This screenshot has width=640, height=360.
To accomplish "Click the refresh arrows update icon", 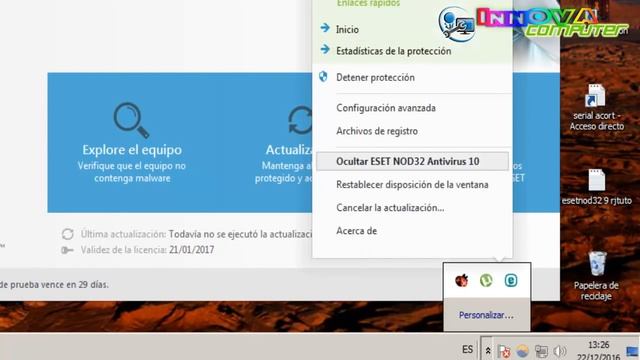I will click(300, 120).
